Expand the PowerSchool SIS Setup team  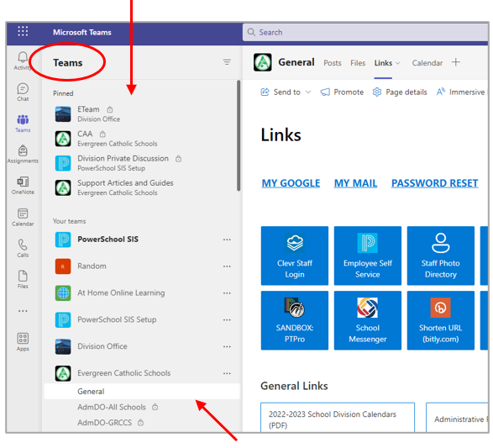point(117,319)
